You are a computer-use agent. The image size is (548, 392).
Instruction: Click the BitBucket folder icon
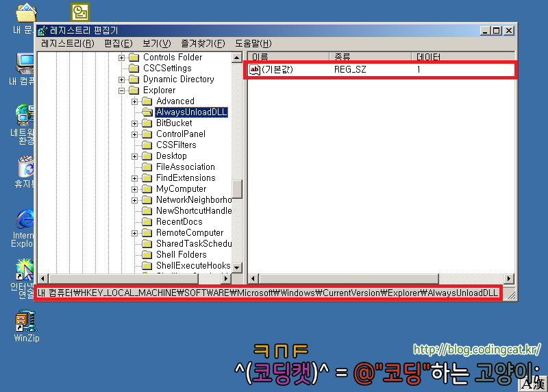click(147, 123)
